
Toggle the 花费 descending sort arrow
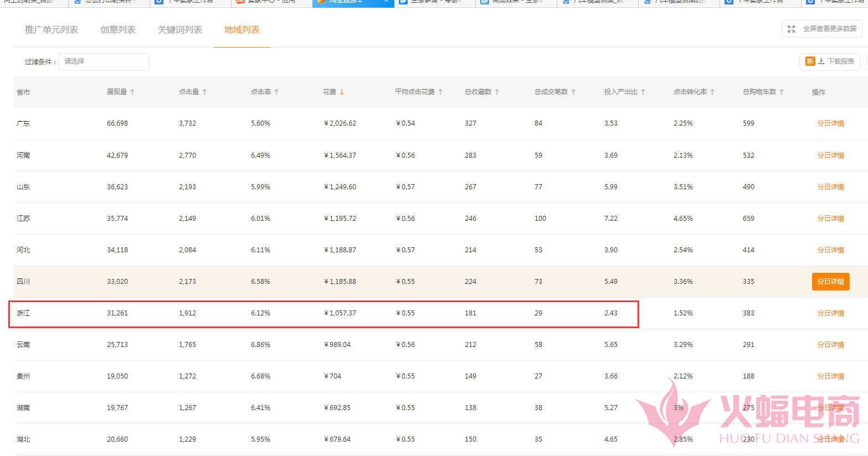(x=342, y=92)
